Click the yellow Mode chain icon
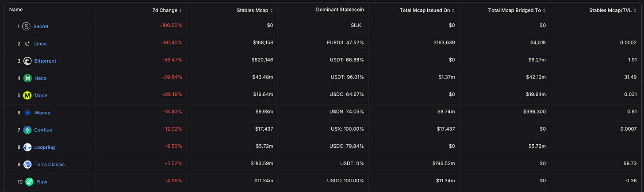 coord(27,95)
